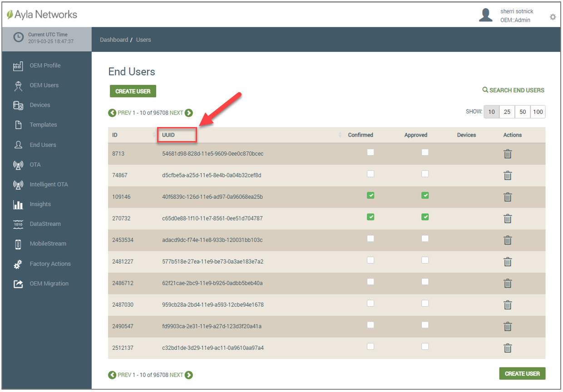The image size is (563, 392).
Task: Select user ID 2486712 cell
Action: pyautogui.click(x=123, y=283)
